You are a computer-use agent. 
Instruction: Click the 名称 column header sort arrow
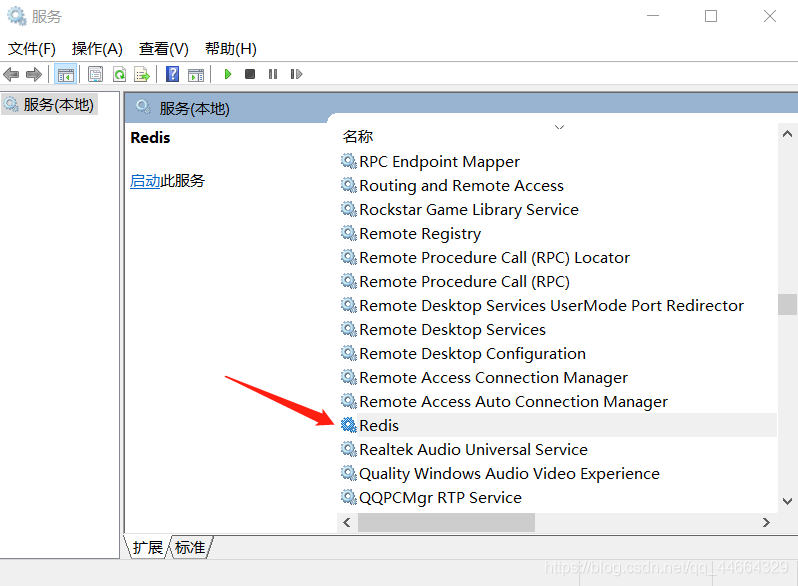tap(559, 128)
